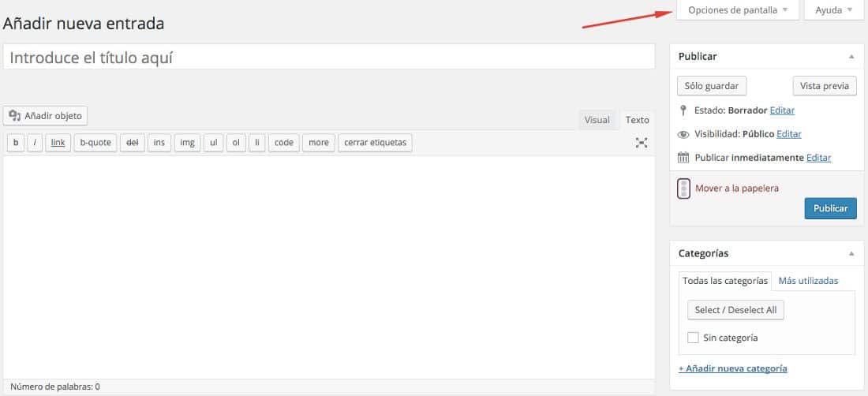Click the pin icon next to Estado
The height and width of the screenshot is (396, 868).
tap(683, 110)
